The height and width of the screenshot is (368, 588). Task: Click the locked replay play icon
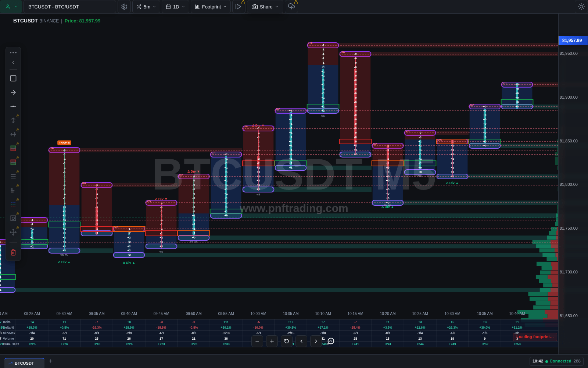[x=239, y=7]
